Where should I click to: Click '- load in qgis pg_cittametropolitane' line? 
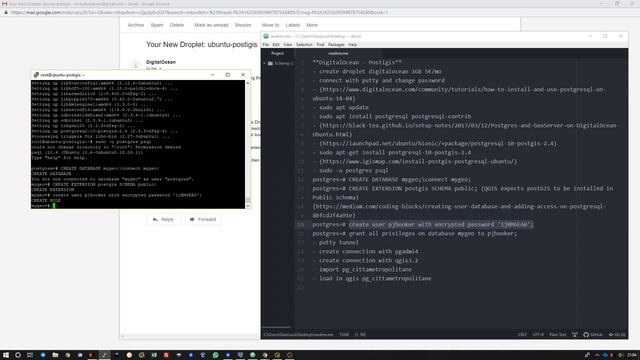pyautogui.click(x=372, y=278)
